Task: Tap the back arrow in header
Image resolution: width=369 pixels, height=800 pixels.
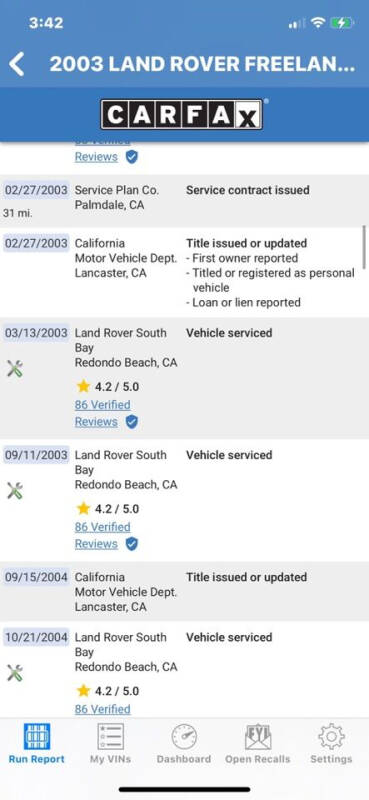Action: (16, 64)
